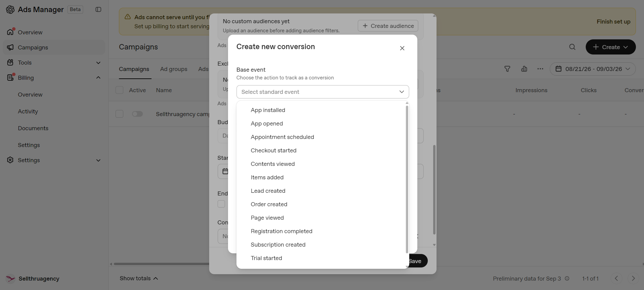Open Billing Documents page
The image size is (644, 290).
(x=33, y=128)
